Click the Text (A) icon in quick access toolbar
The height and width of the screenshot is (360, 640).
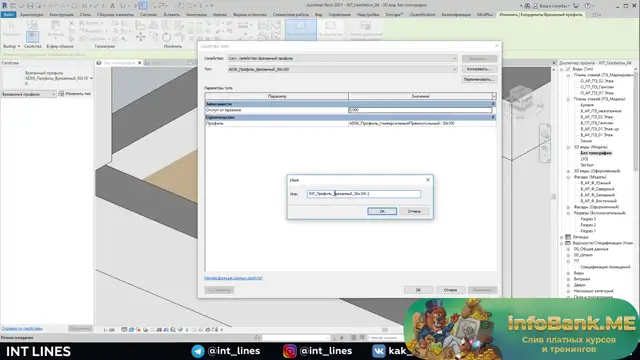pyautogui.click(x=112, y=6)
